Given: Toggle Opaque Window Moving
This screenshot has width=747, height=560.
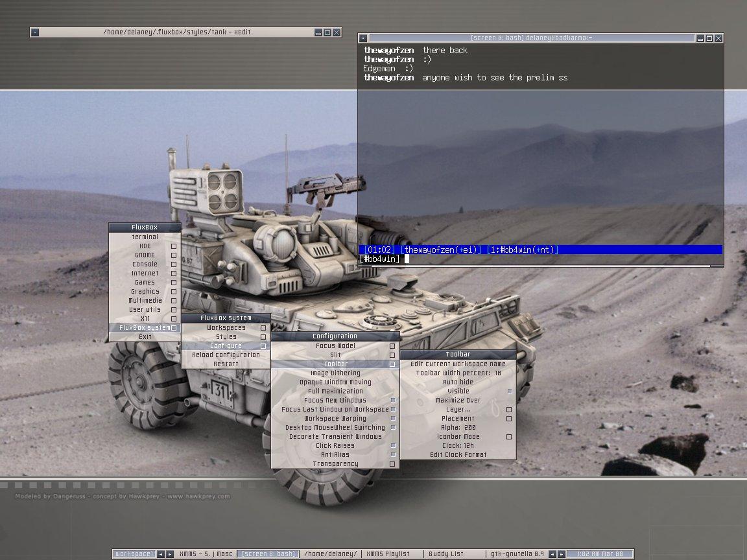Looking at the screenshot, I should coord(335,382).
